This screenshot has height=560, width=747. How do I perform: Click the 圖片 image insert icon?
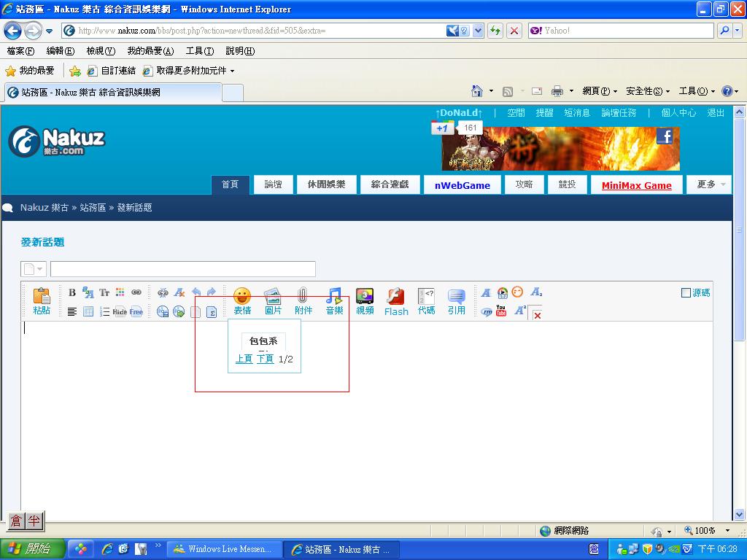[x=273, y=300]
